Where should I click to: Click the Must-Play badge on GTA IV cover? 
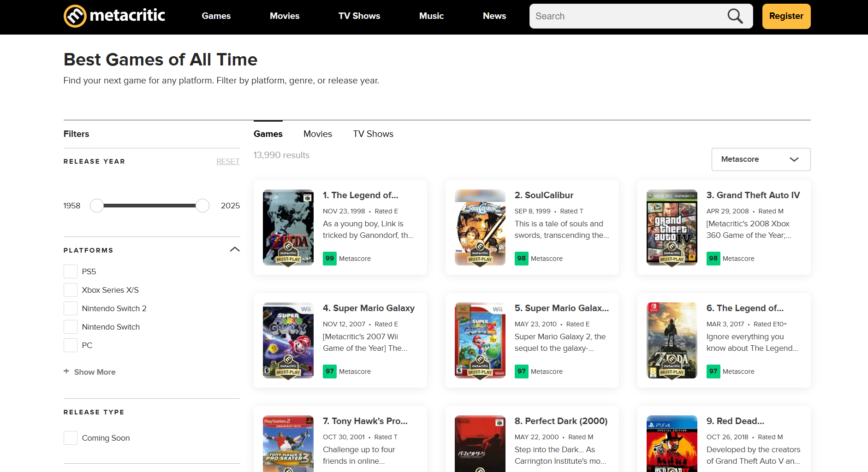672,254
